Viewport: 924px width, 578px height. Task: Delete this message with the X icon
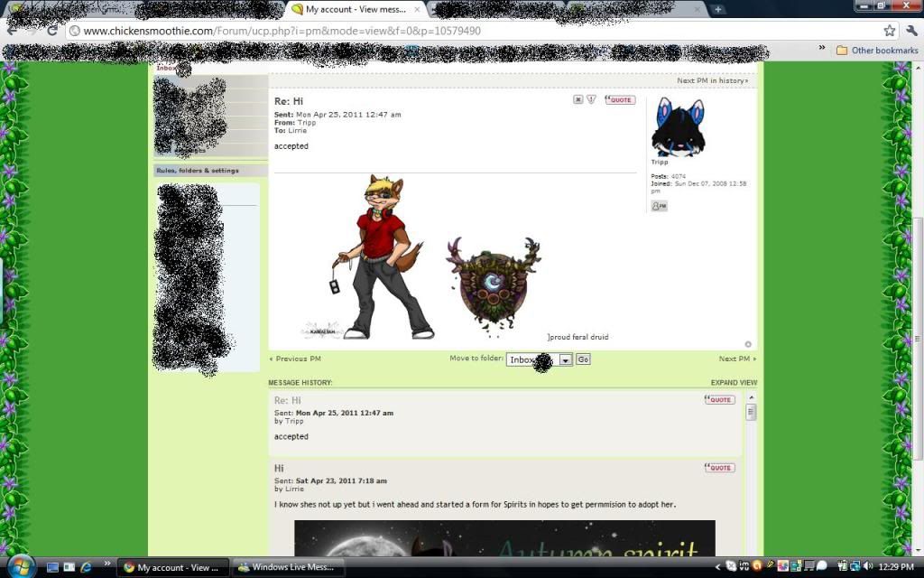tap(577, 99)
